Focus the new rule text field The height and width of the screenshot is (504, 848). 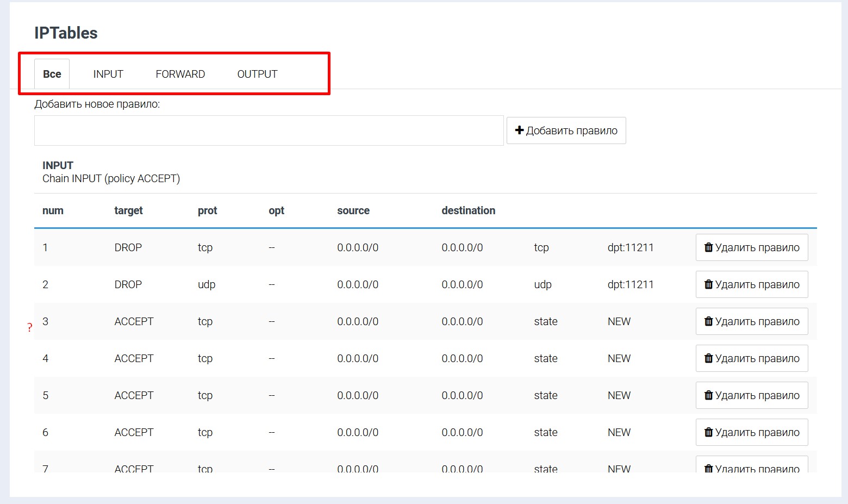coord(269,130)
